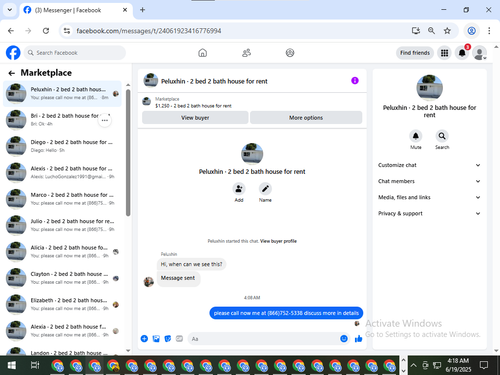
Task: Open more actions plus icon in composer
Action: pos(144,339)
